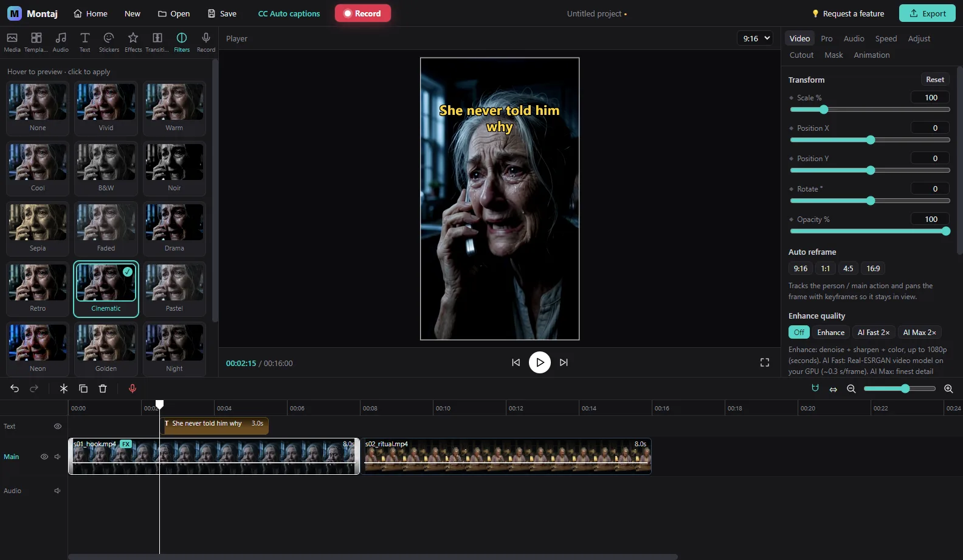963x560 pixels.
Task: Adjust the Opacity % slider
Action: (870, 231)
